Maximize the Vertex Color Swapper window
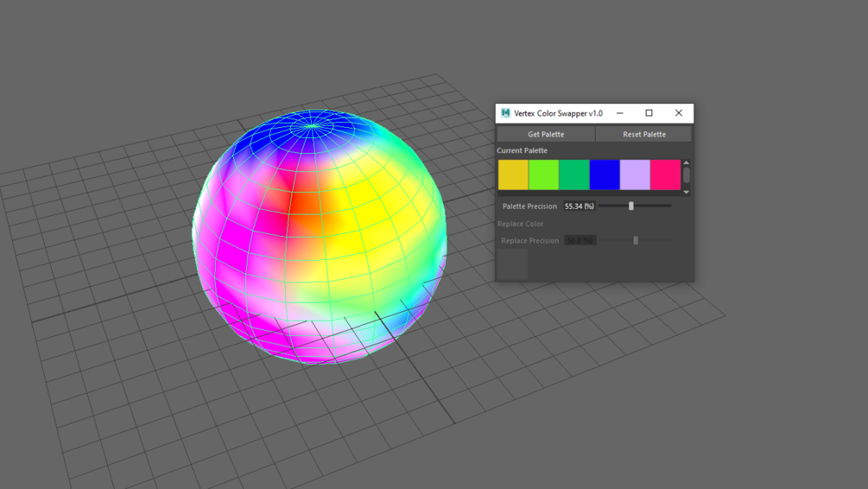868x489 pixels. (x=649, y=113)
